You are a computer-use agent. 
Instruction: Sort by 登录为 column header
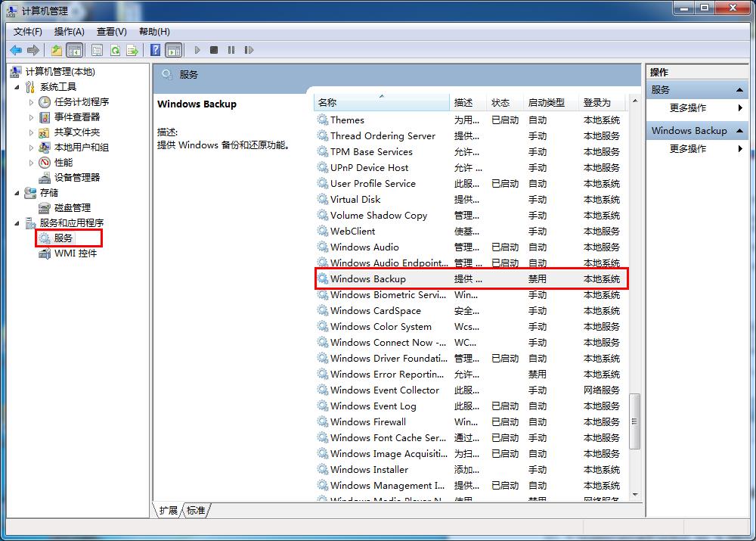[602, 102]
